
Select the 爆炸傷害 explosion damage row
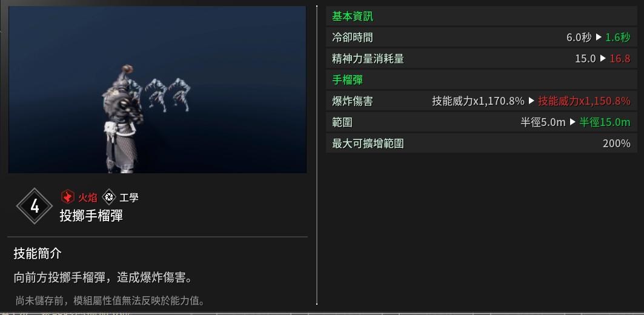click(482, 101)
